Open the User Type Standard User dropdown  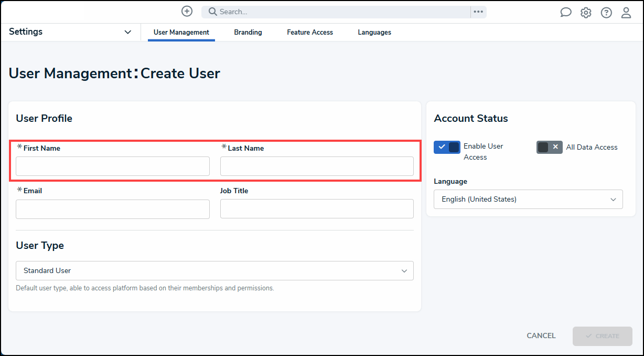pos(214,270)
